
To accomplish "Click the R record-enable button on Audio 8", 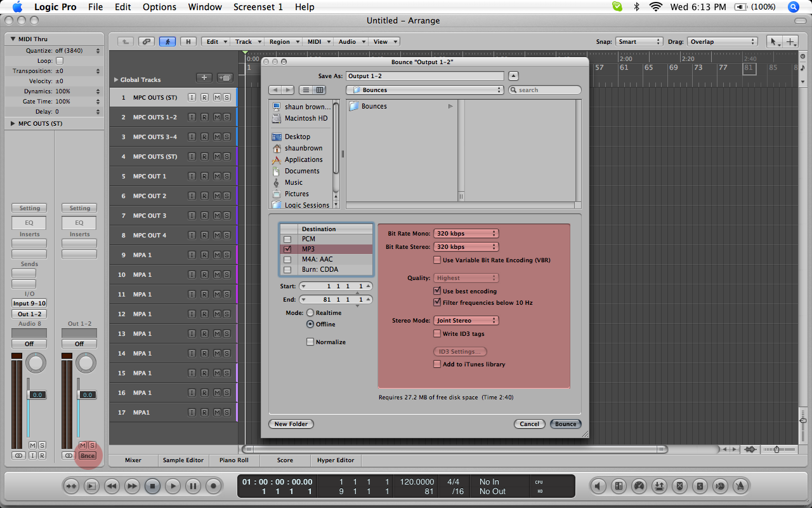I will coord(43,455).
